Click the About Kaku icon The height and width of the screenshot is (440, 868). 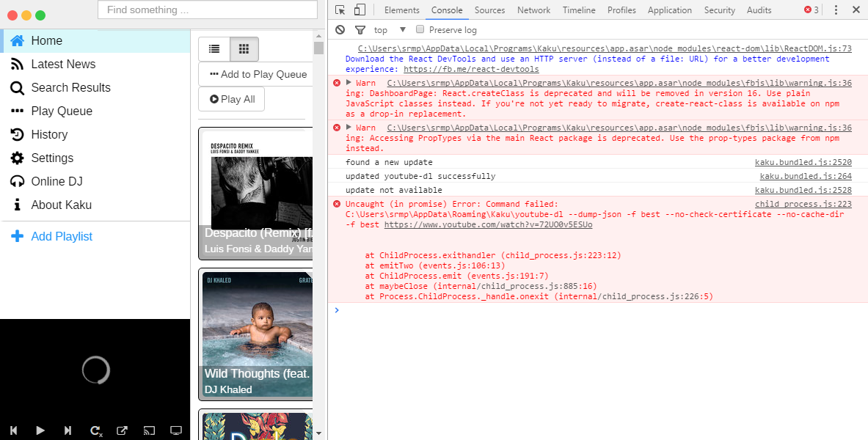point(16,205)
